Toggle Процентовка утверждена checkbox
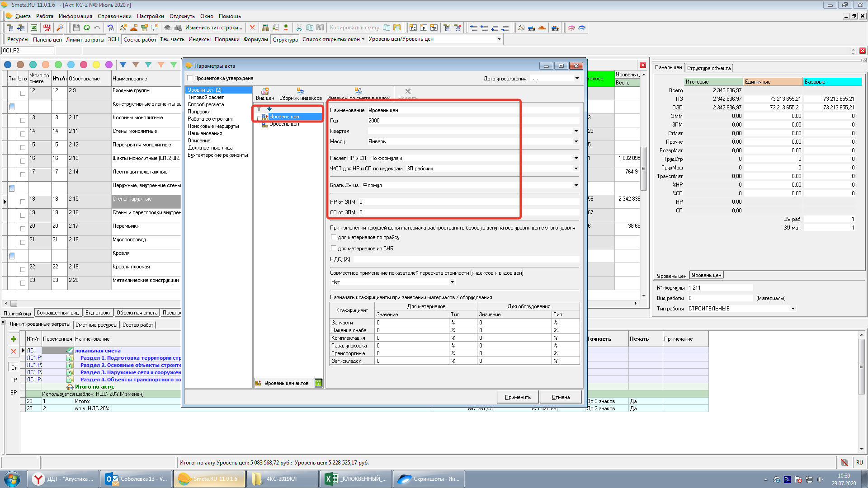Viewport: 868px width, 488px height. pos(190,78)
